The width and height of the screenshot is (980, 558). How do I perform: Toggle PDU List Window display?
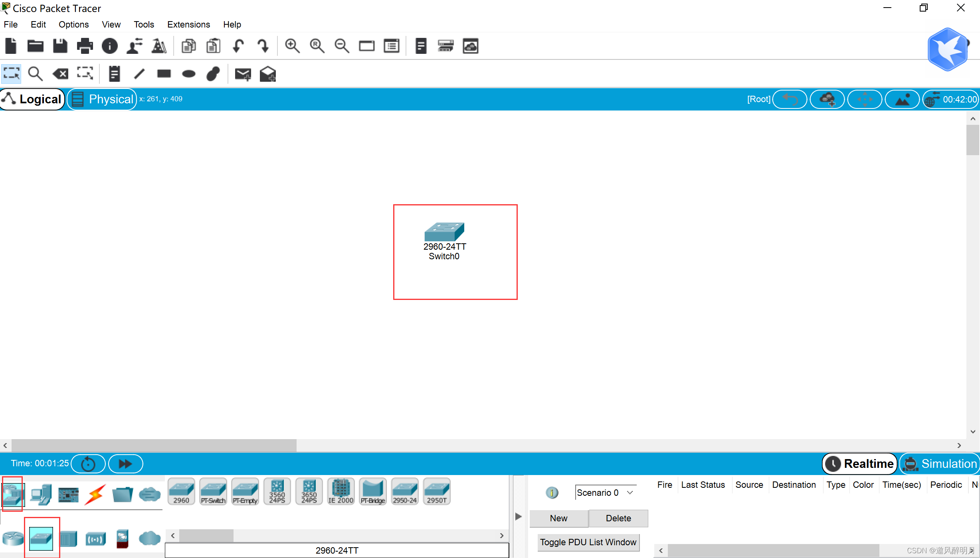tap(588, 542)
